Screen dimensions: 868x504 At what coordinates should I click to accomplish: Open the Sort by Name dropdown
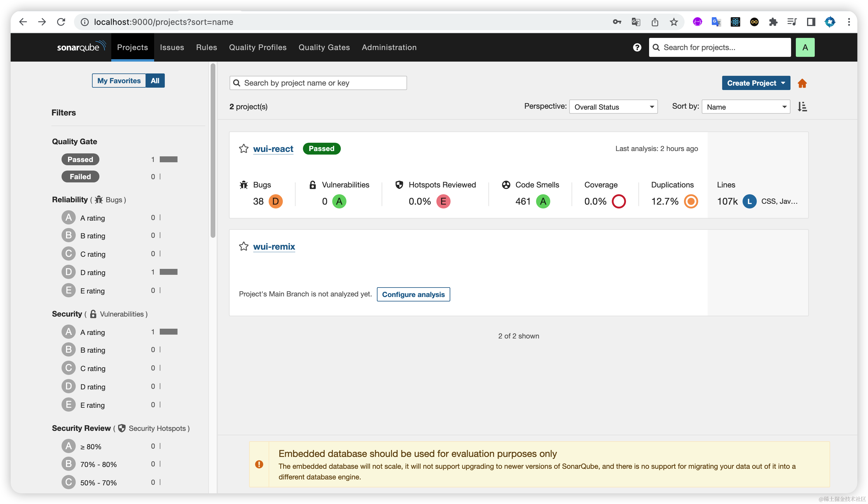click(746, 107)
